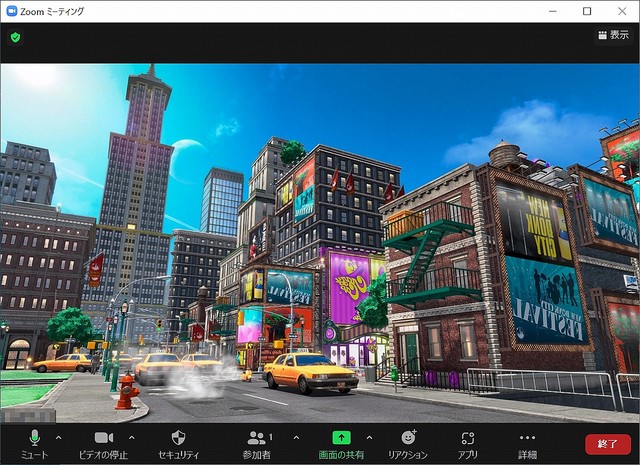
Task: Click the red 終了 button
Action: (x=608, y=444)
